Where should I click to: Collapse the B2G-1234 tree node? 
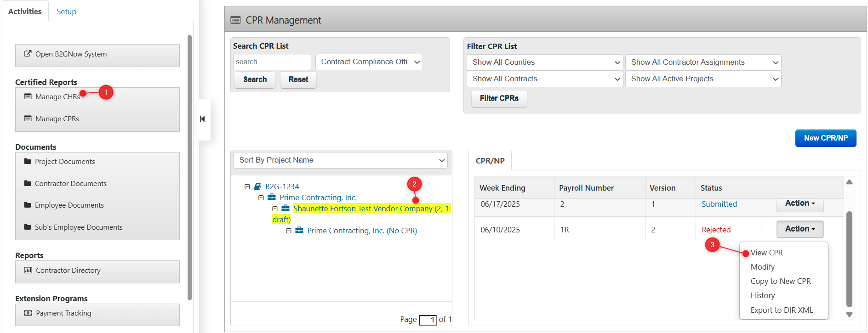tap(247, 186)
